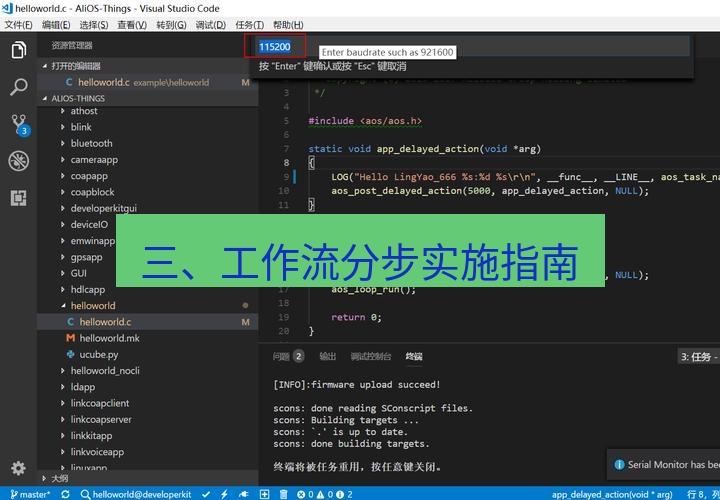Open the 转到(G) menu
Screen dimensions: 720x500
pos(171,25)
